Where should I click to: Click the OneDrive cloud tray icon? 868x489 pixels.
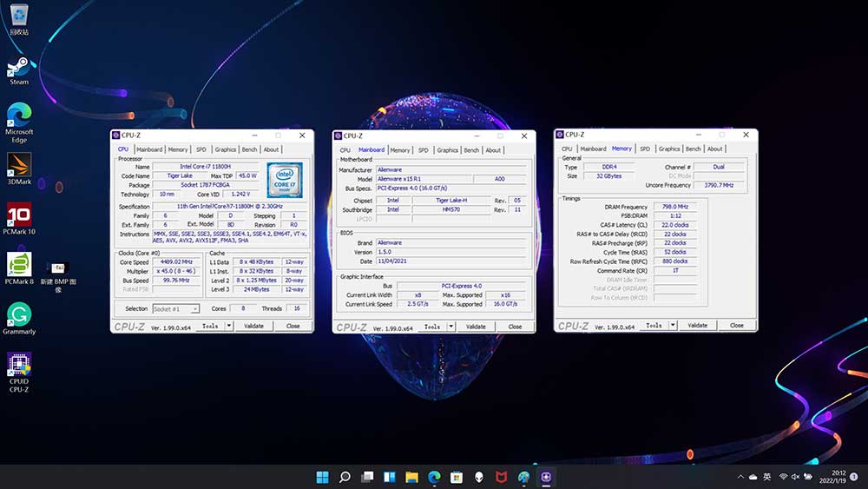753,477
